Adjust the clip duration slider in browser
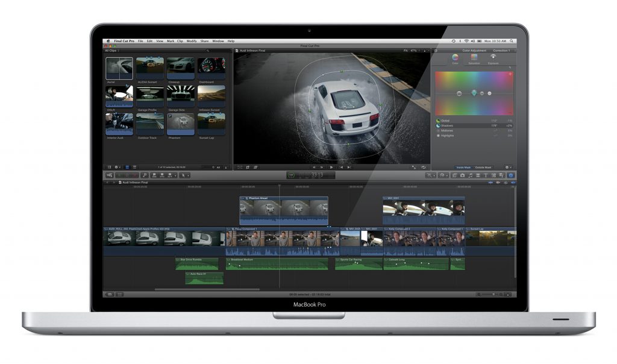 (x=207, y=168)
